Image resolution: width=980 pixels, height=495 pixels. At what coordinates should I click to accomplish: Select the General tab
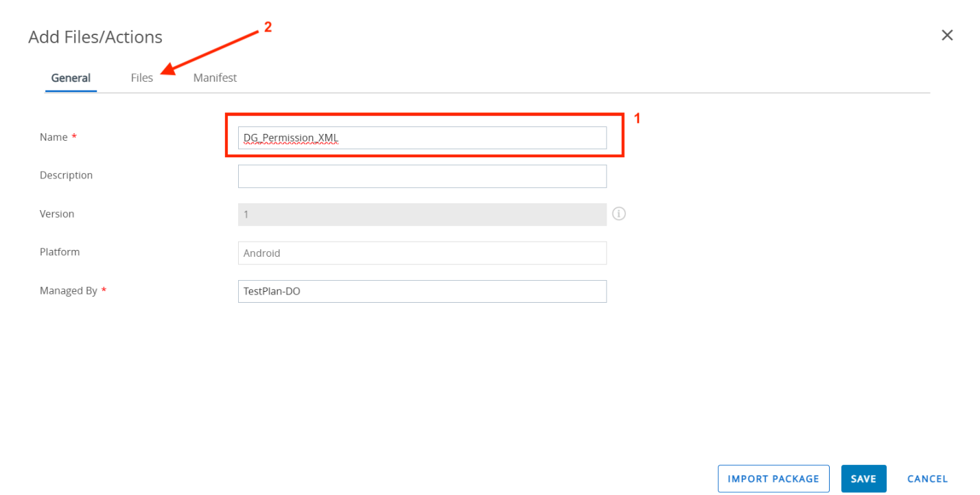(x=71, y=78)
